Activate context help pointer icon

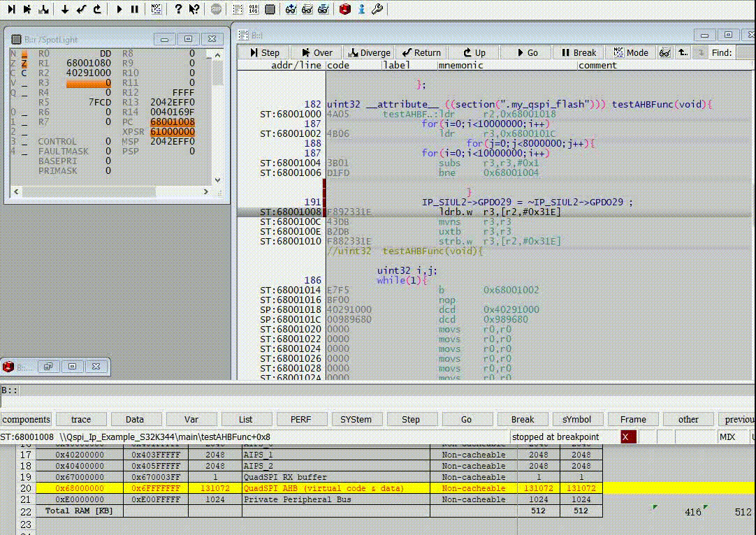(194, 8)
